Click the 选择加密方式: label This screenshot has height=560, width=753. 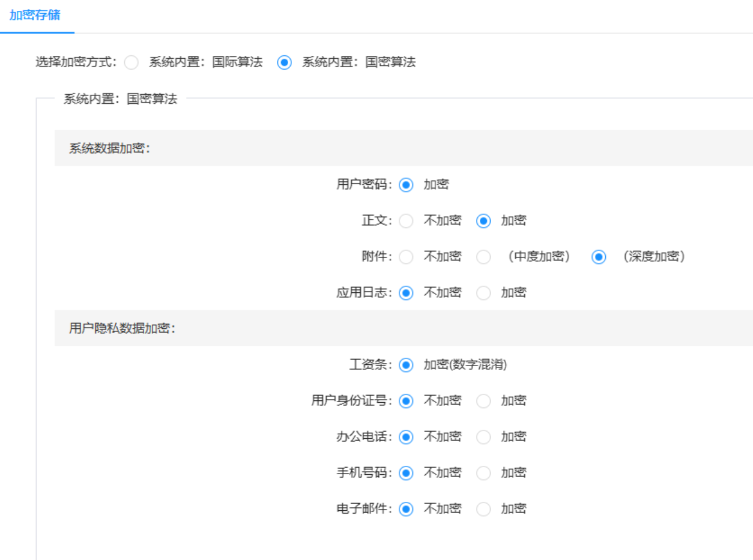[76, 62]
